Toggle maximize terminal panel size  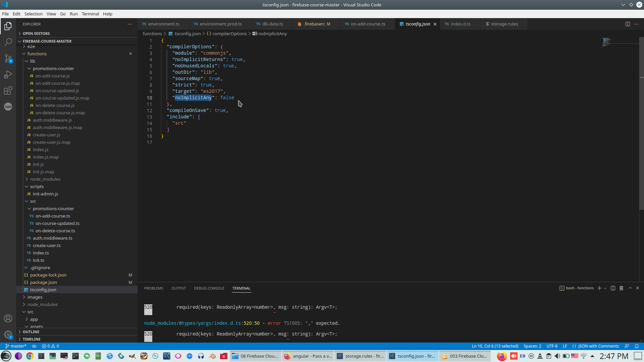click(630, 288)
